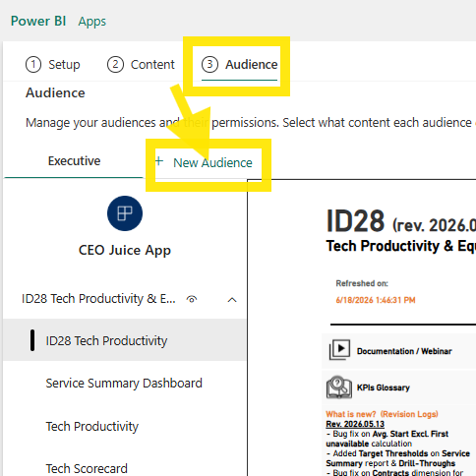Open the Service Summary Dashboard page
The width and height of the screenshot is (476, 476).
click(x=124, y=384)
